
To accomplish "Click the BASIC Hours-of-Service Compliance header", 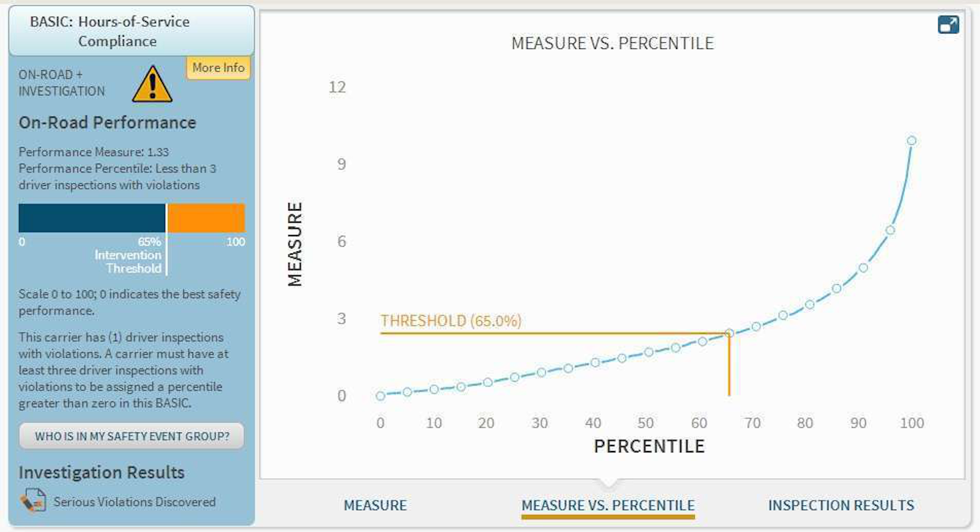I will click(131, 31).
